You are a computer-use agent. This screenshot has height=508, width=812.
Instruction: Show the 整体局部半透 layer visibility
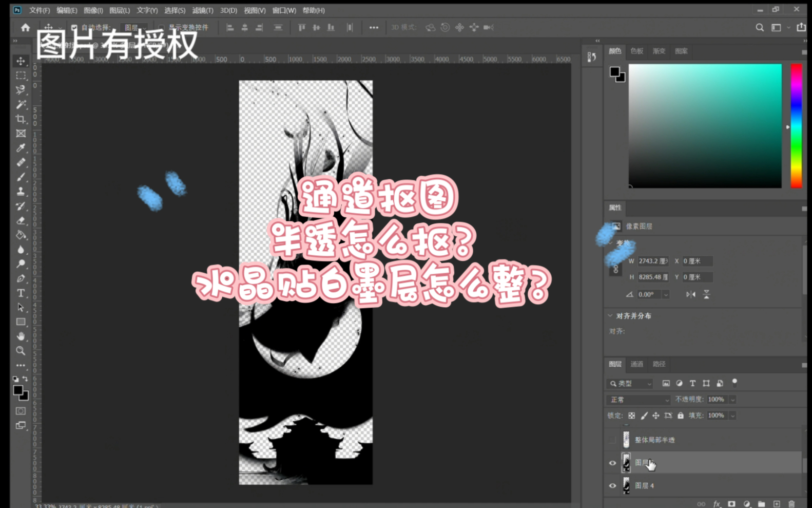point(612,440)
